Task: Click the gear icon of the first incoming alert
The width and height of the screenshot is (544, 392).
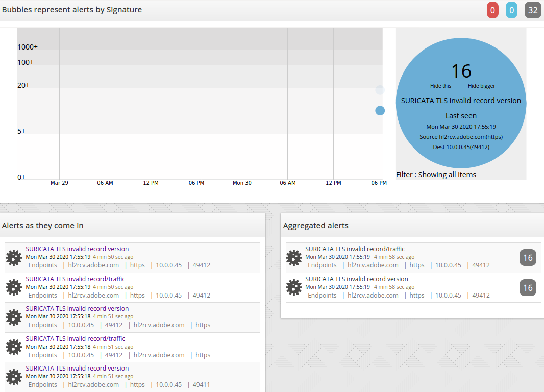Action: (14, 258)
